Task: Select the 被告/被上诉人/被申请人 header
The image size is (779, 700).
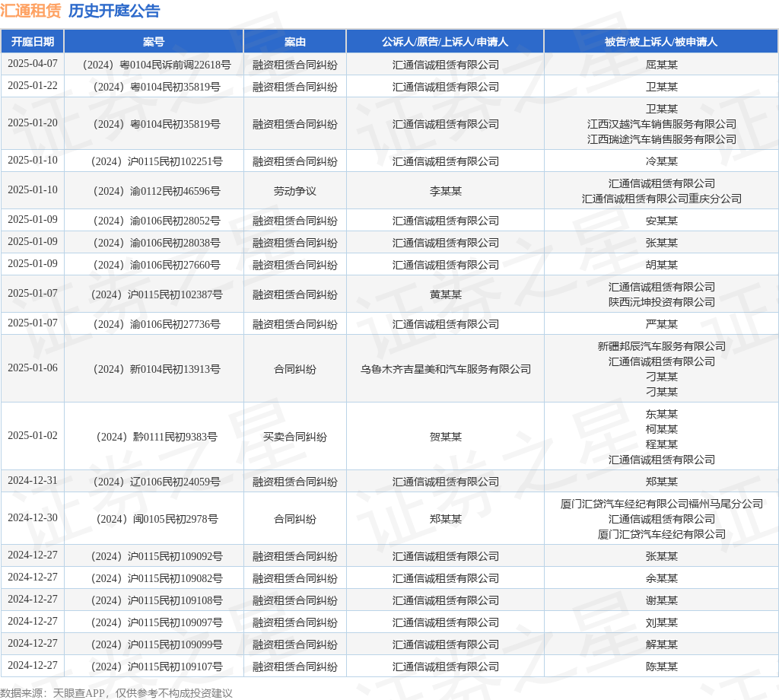Action: coord(661,42)
